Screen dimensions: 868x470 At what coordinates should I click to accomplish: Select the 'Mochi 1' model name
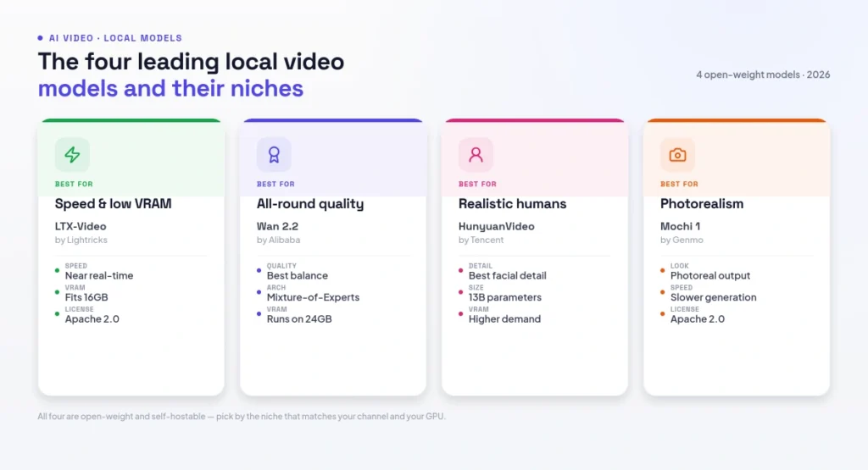tap(680, 226)
